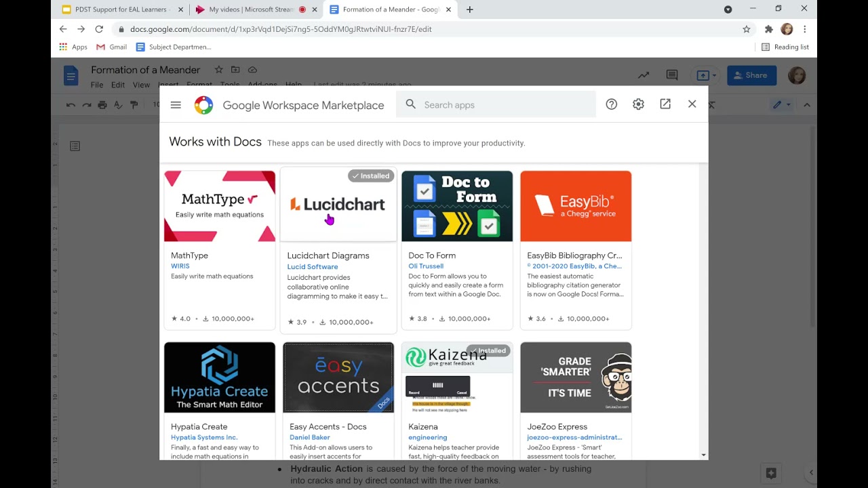The height and width of the screenshot is (488, 868).
Task: Click the Oli Trussell developer link
Action: pos(426,266)
